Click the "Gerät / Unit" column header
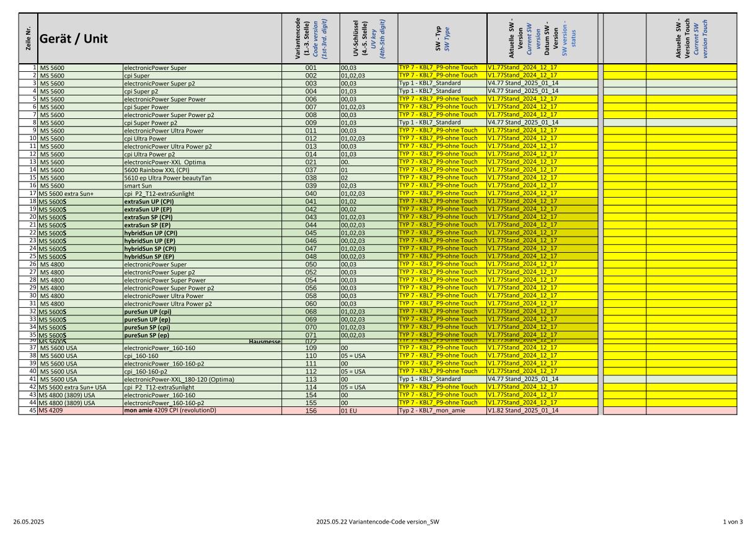Screen dimensions: 756x534 coord(160,38)
